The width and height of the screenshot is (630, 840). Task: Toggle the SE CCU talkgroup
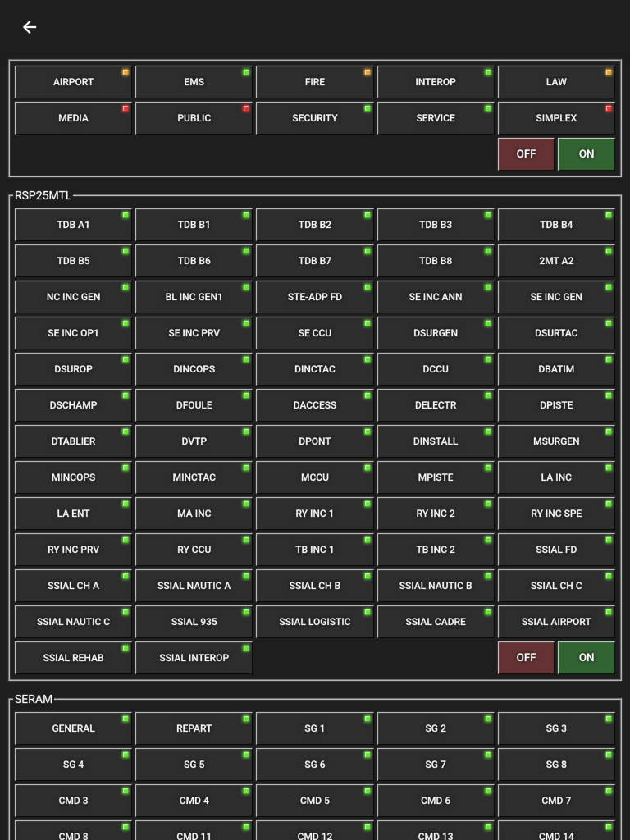pyautogui.click(x=315, y=333)
